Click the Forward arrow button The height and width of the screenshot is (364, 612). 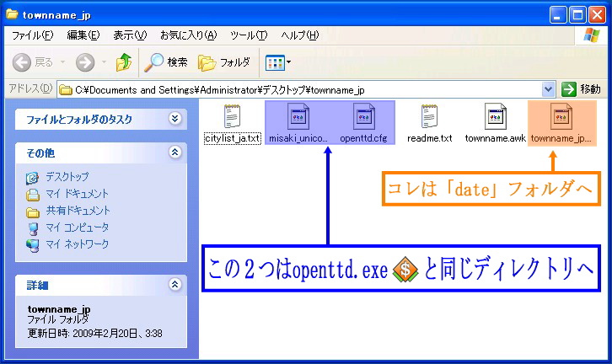click(x=85, y=62)
